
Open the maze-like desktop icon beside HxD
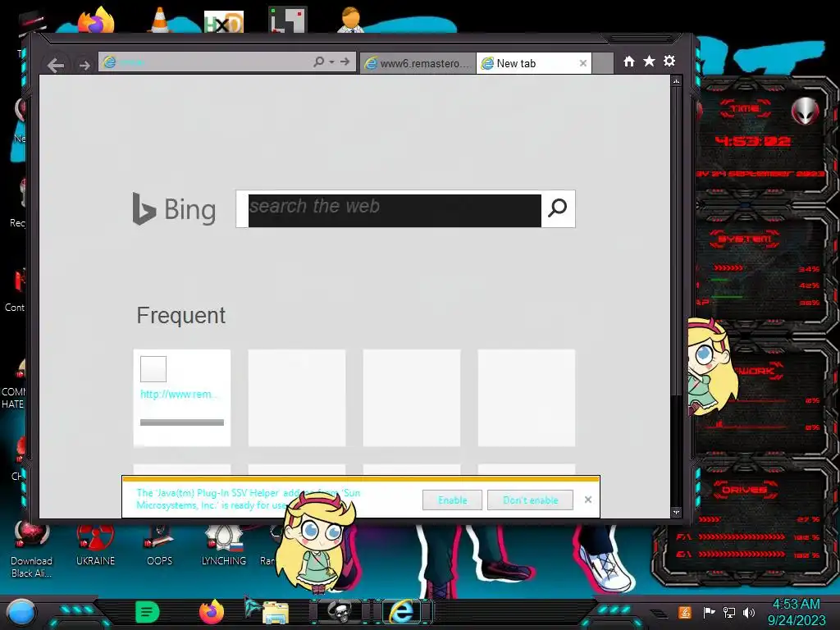pos(288,20)
